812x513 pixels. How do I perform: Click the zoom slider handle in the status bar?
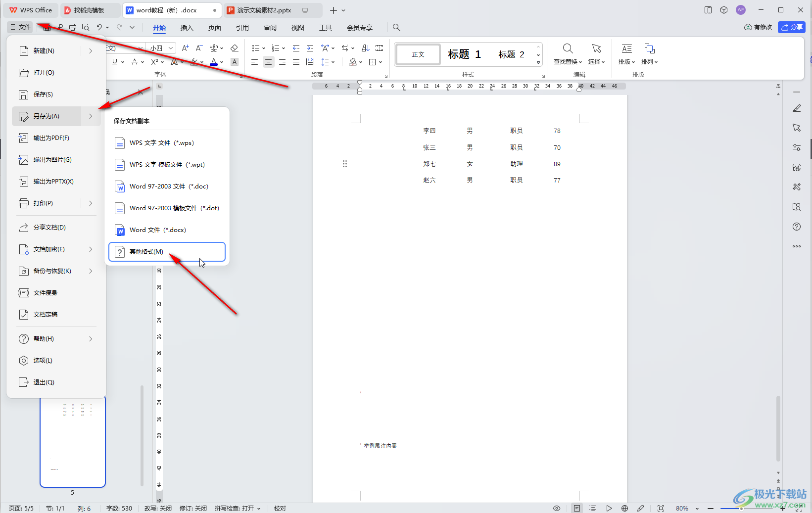[x=741, y=508]
